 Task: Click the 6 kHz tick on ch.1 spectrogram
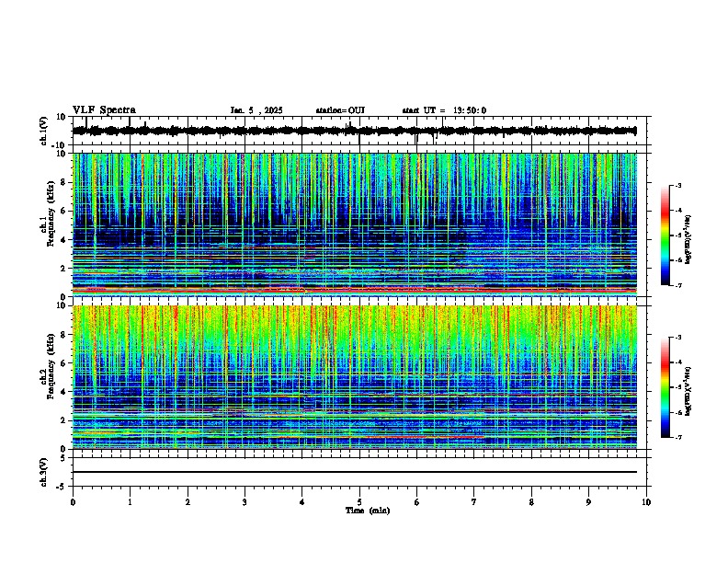(x=64, y=212)
